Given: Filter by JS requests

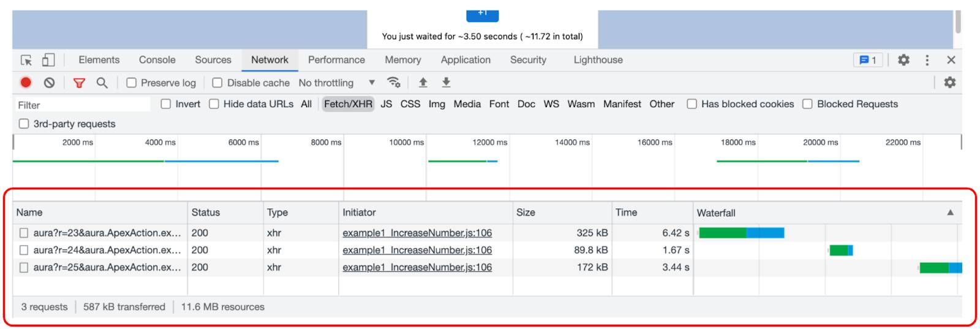Looking at the screenshot, I should [386, 104].
